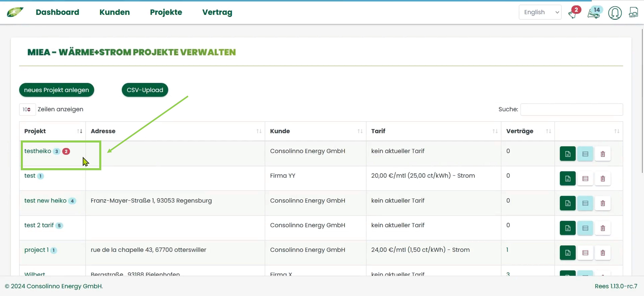Click the 2024 Consolinno Energy GmbH footer
The height and width of the screenshot is (296, 644).
coord(54,286)
